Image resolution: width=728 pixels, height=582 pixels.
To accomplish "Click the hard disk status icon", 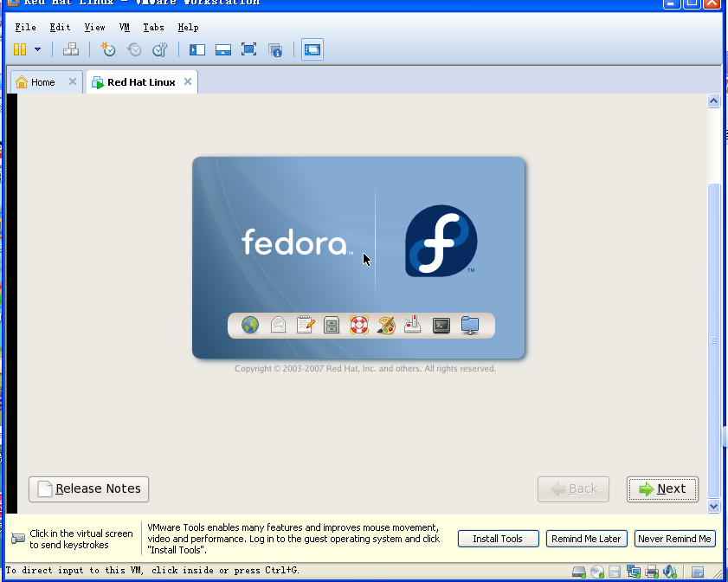I will pos(578,572).
